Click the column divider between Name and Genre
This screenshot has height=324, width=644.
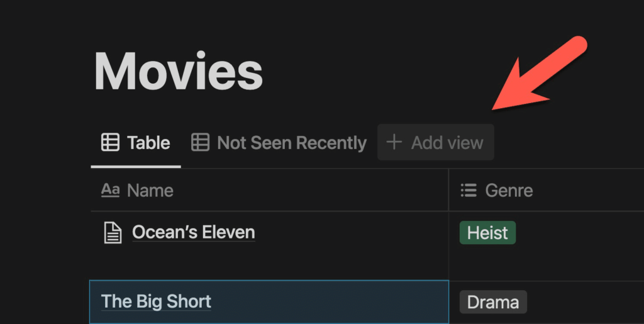pos(449,190)
